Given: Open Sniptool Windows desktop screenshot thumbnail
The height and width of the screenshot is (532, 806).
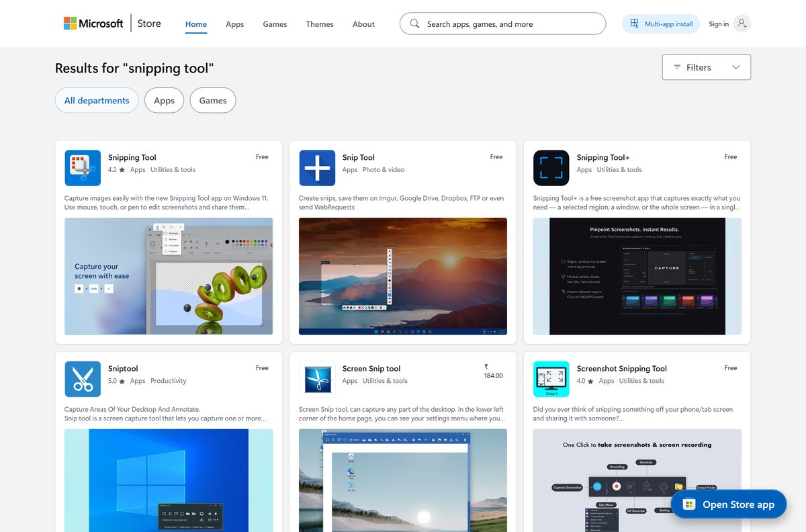Looking at the screenshot, I should [169, 480].
